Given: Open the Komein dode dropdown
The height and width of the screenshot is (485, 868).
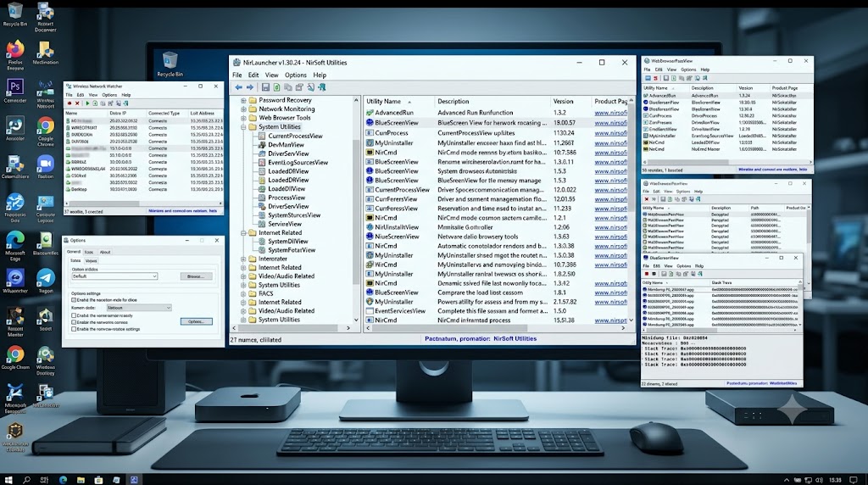Looking at the screenshot, I should (139, 308).
